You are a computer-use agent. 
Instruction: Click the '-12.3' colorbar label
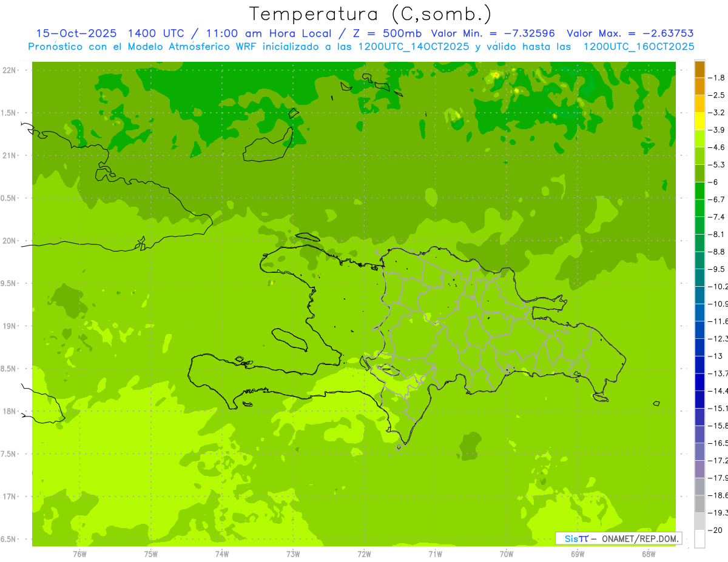click(718, 339)
